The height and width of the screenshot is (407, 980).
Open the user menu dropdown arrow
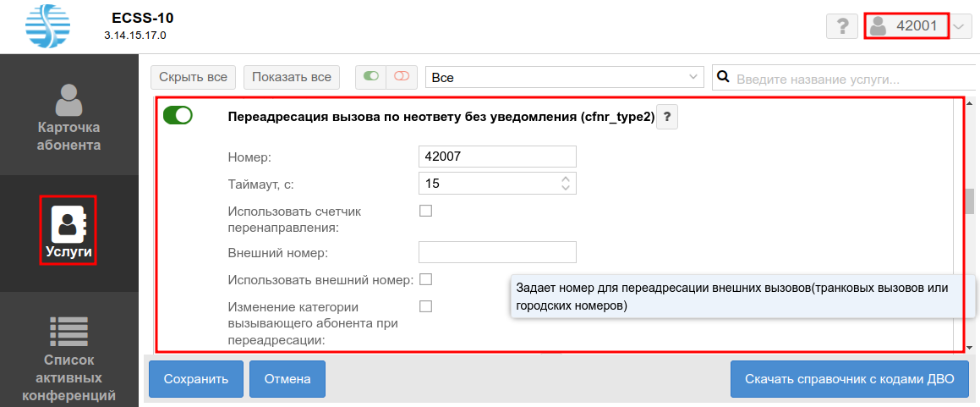pyautogui.click(x=959, y=26)
